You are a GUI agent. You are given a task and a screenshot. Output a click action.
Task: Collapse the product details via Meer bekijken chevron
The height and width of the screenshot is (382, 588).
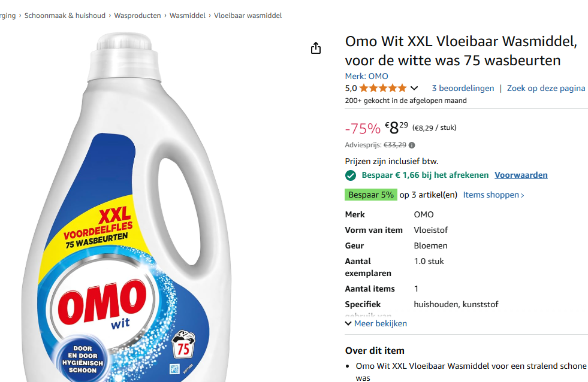point(348,323)
